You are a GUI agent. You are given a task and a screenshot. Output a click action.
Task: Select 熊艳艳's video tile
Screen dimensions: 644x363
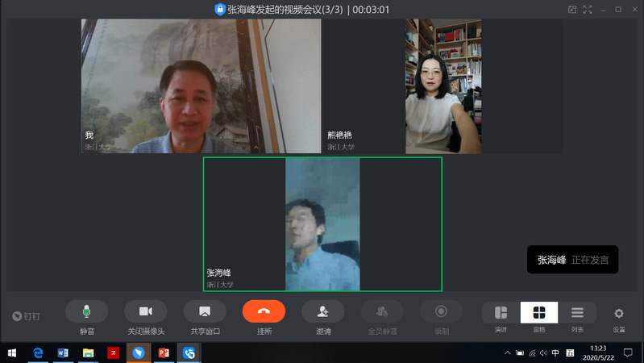tap(442, 86)
